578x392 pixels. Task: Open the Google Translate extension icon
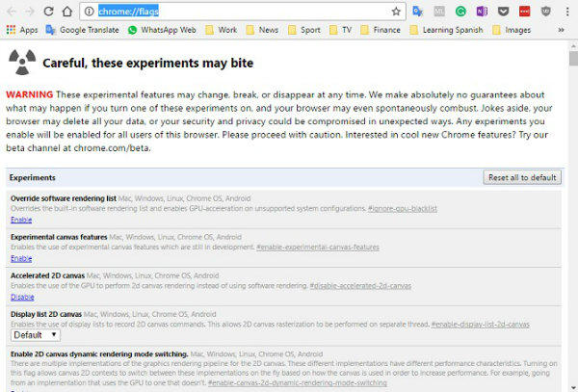pyautogui.click(x=418, y=12)
